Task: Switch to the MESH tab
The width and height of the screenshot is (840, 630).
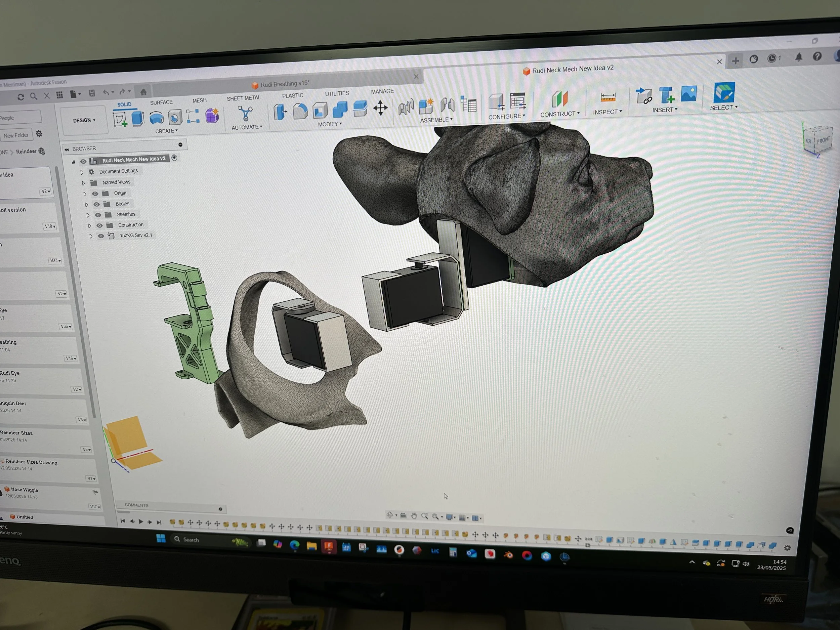Action: click(199, 100)
